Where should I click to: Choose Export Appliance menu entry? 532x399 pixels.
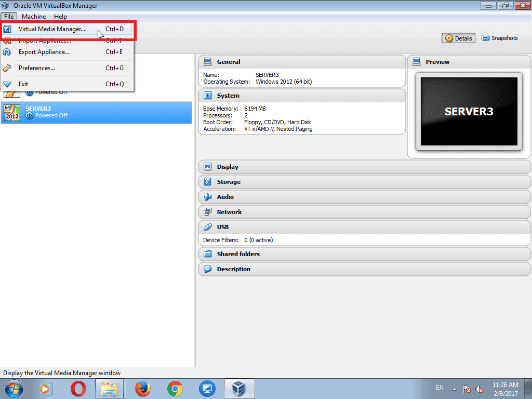pos(67,52)
